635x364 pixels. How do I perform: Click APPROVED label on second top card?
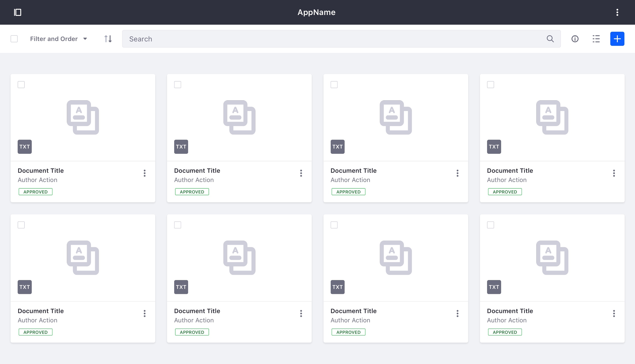192,192
